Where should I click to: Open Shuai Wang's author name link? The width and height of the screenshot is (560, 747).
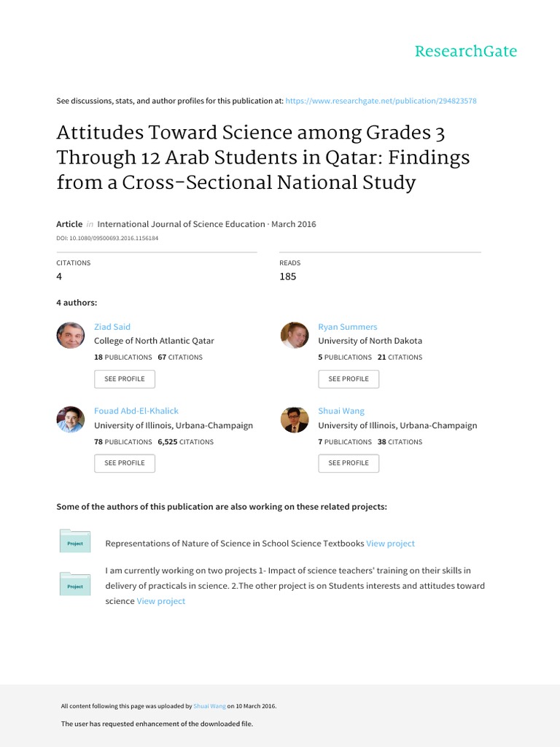(x=341, y=411)
